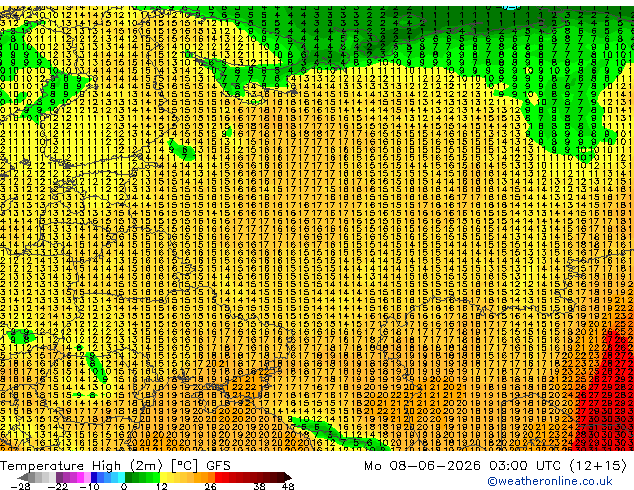Select the -10 legend label

click(89, 486)
